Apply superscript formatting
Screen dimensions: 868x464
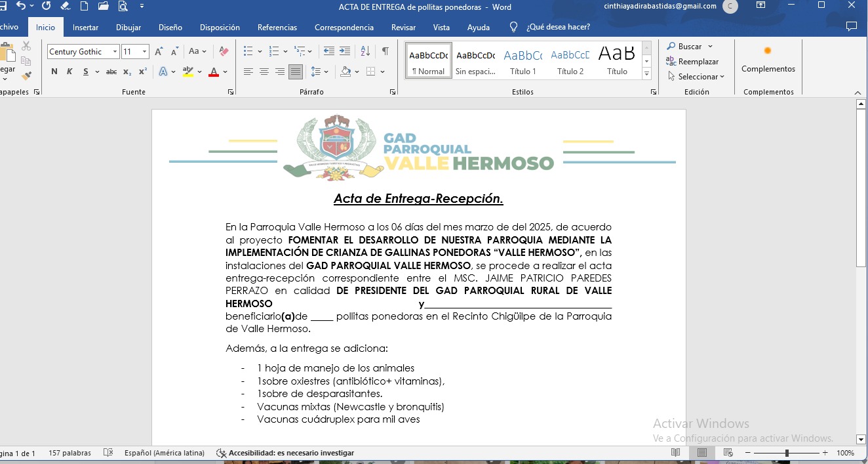coord(142,72)
